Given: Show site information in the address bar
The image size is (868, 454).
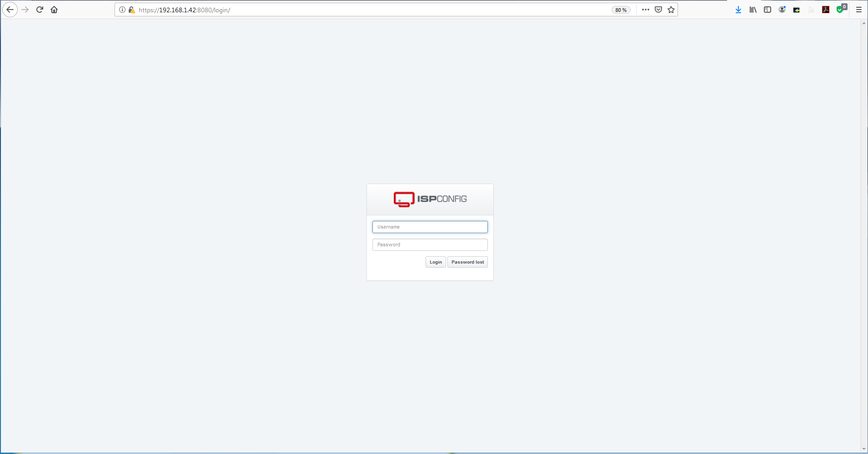Looking at the screenshot, I should tap(122, 10).
